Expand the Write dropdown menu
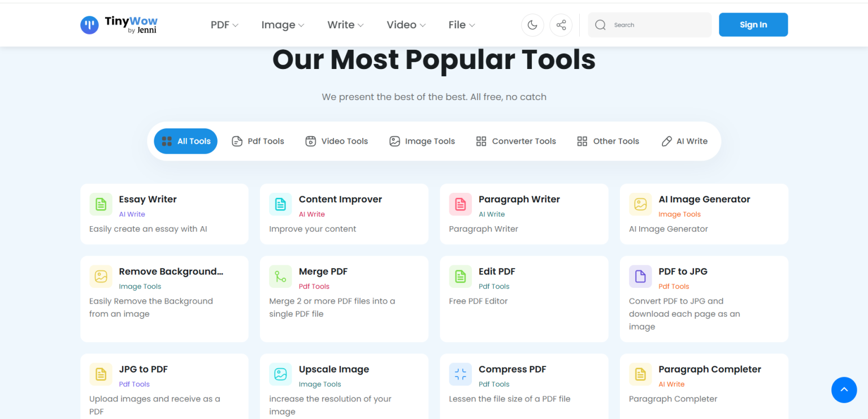This screenshot has width=868, height=419. [x=345, y=25]
